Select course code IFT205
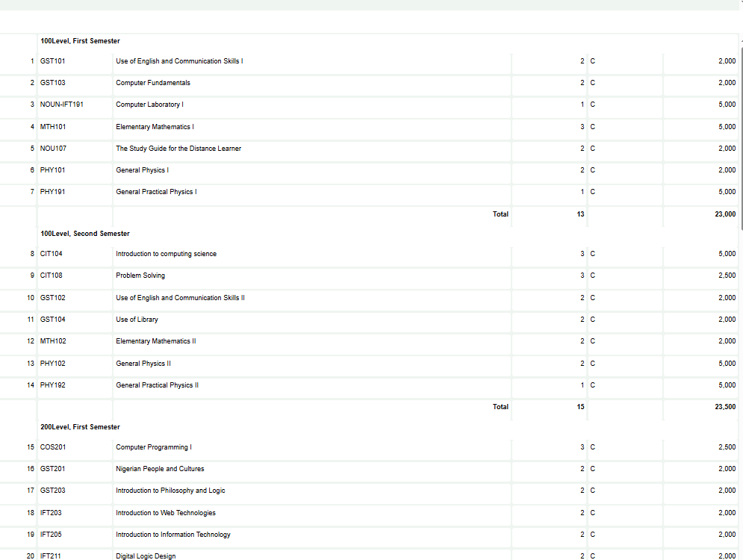The height and width of the screenshot is (560, 743). [51, 535]
